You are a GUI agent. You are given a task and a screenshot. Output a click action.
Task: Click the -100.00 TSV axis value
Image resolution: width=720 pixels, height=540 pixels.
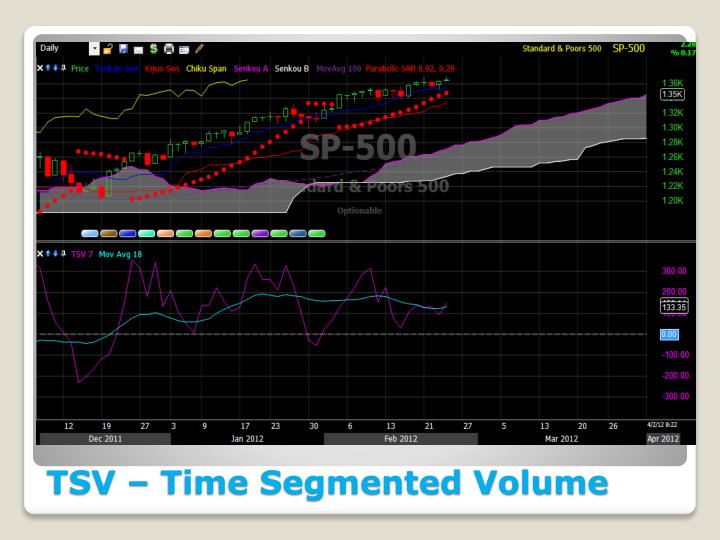click(x=675, y=354)
